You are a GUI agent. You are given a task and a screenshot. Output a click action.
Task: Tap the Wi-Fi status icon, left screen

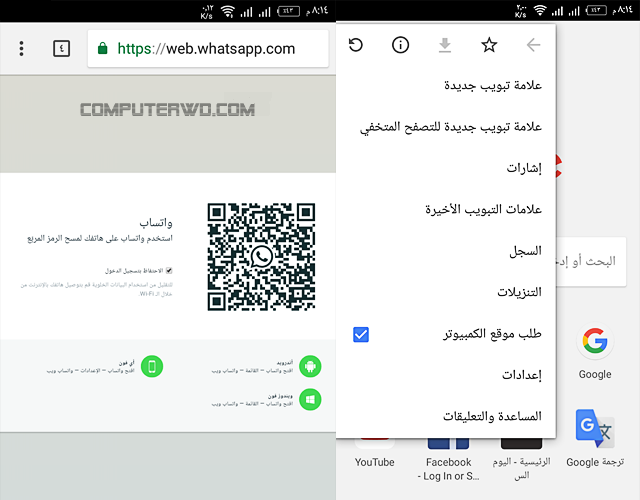[x=228, y=11]
